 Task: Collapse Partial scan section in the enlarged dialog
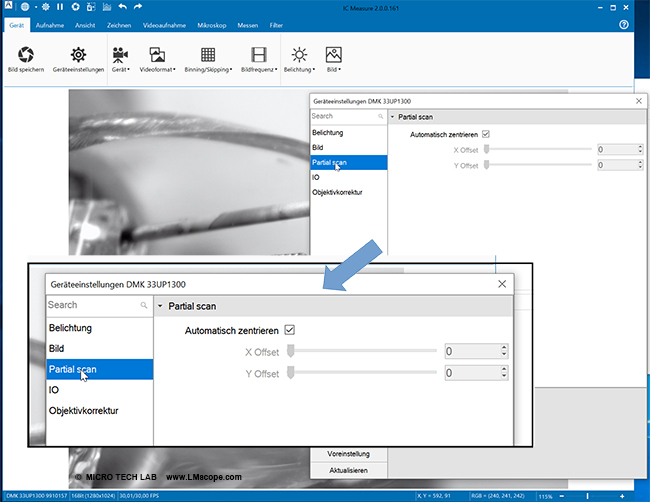coord(161,306)
